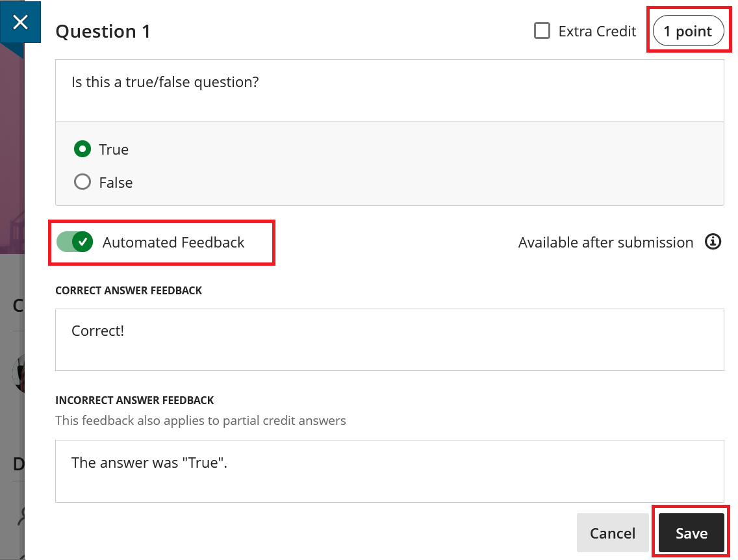738x560 pixels.
Task: Check the Extra Credit checkbox
Action: point(542,31)
